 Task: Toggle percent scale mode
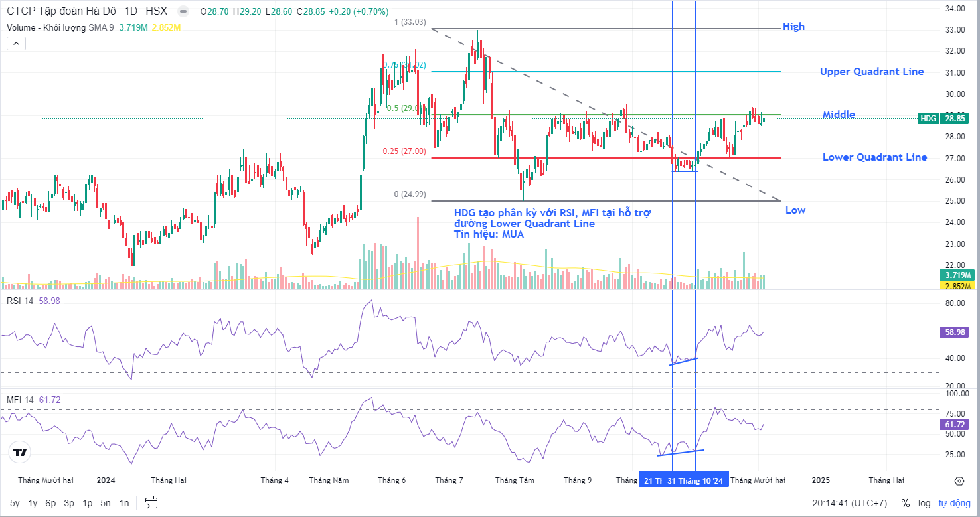tap(906, 503)
